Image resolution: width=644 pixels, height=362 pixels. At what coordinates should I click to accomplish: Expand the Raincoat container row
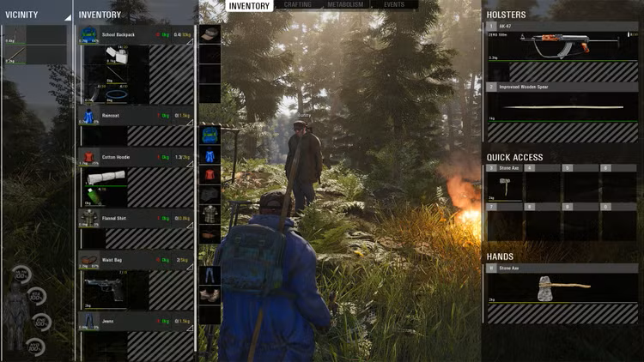click(x=190, y=121)
